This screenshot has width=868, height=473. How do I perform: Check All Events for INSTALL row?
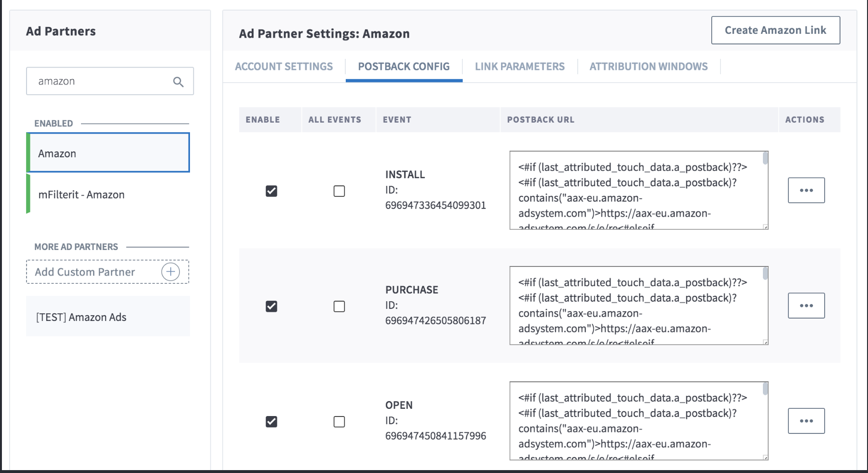tap(339, 191)
